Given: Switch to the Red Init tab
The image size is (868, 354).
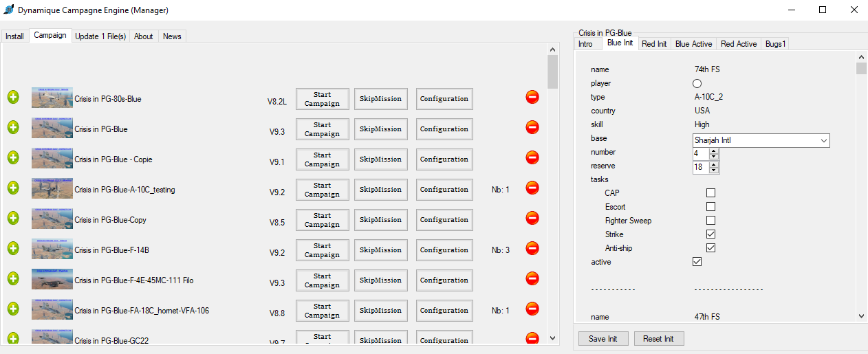Looking at the screenshot, I should coord(653,44).
